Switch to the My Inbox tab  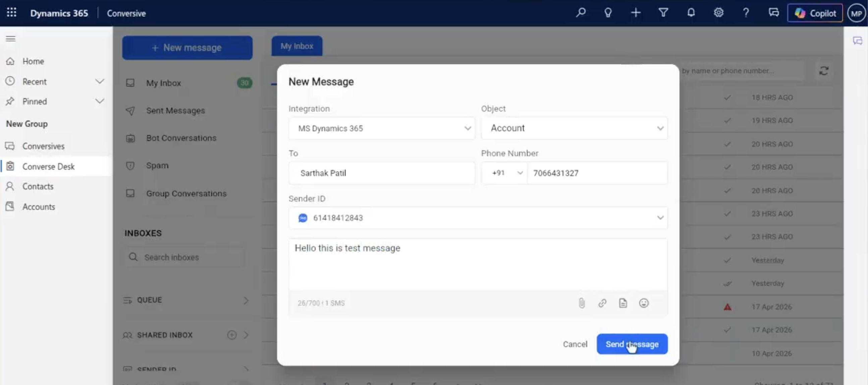[x=297, y=46]
